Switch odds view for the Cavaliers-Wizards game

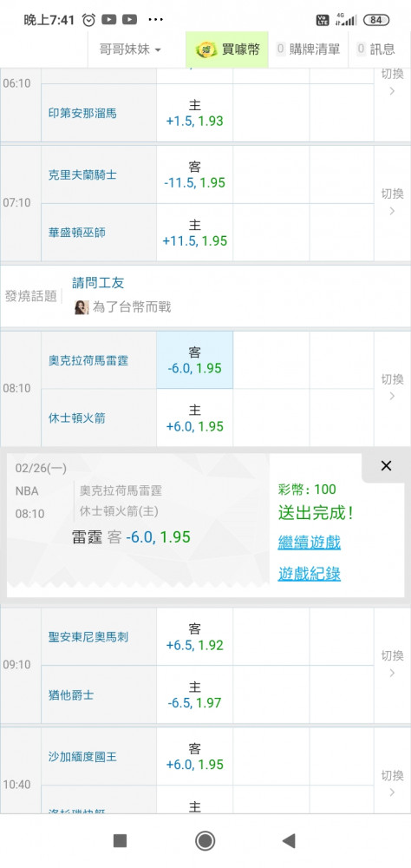tap(392, 202)
